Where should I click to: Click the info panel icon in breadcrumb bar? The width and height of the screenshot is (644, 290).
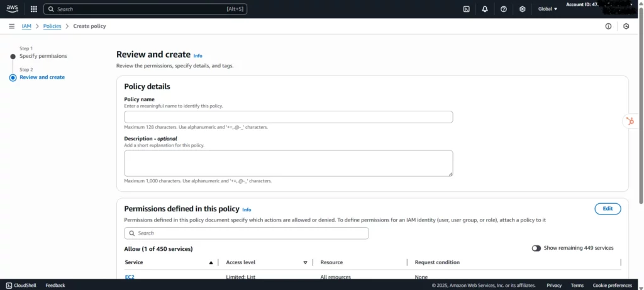click(608, 26)
